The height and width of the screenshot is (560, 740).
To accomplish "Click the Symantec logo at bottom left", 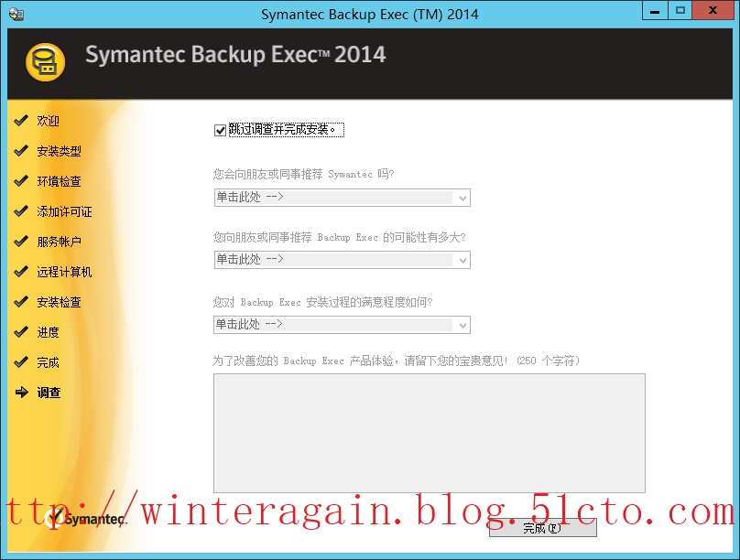I will point(87,518).
